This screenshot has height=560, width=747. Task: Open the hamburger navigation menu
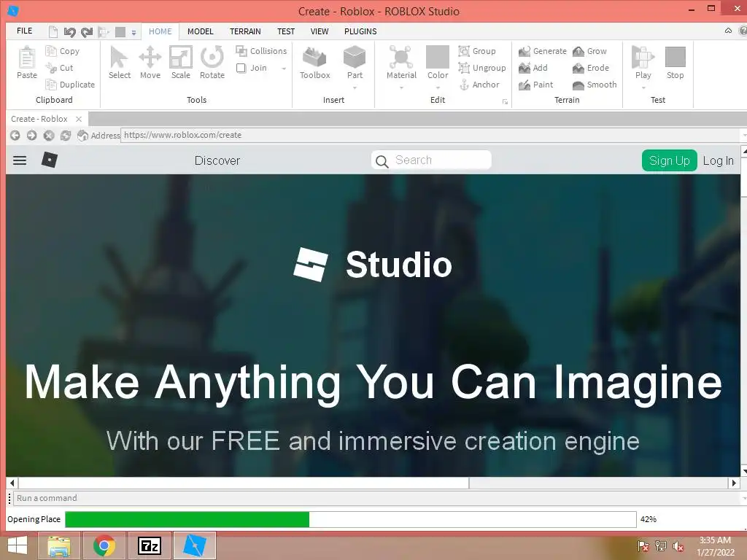click(x=20, y=160)
